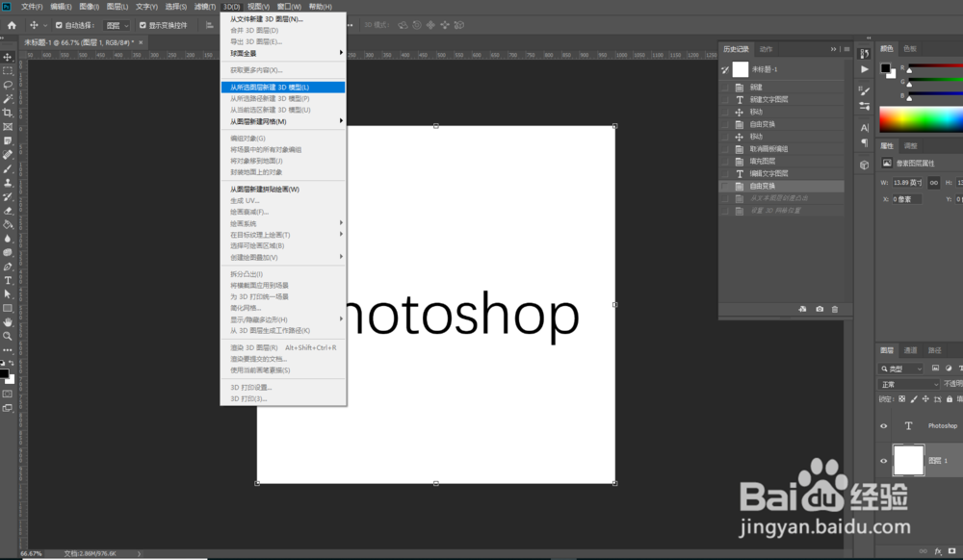Select the Horizontal Type tool
Viewport: 963px width, 560px height.
coord(8,280)
